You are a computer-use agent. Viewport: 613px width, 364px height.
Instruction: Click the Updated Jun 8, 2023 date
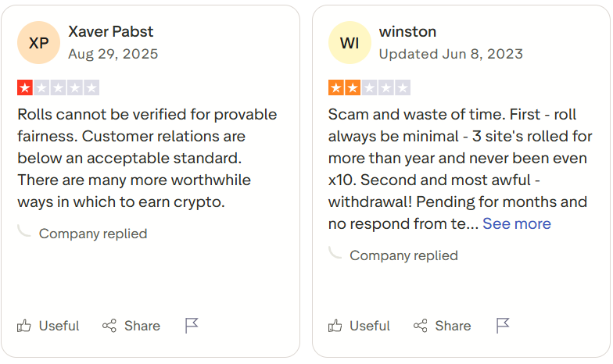click(x=451, y=54)
